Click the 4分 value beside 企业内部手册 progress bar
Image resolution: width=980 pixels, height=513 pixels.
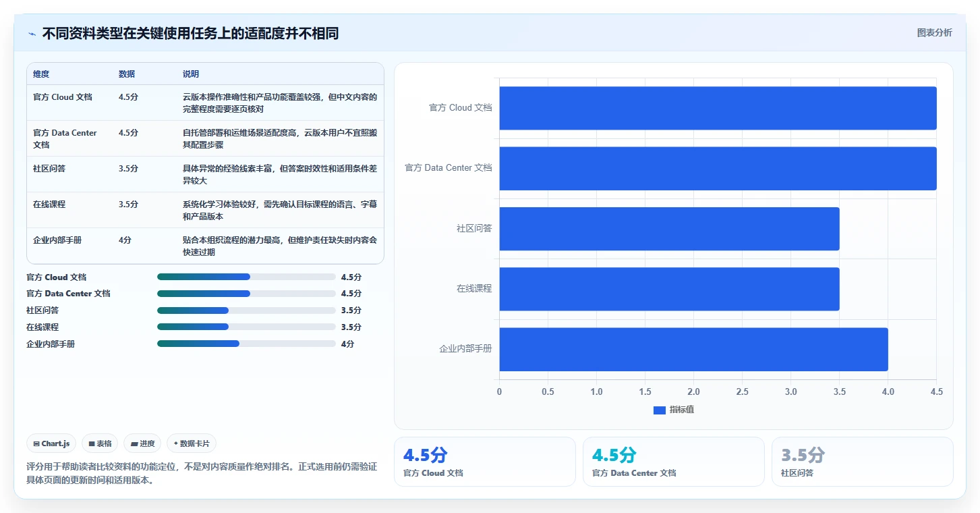pos(347,344)
